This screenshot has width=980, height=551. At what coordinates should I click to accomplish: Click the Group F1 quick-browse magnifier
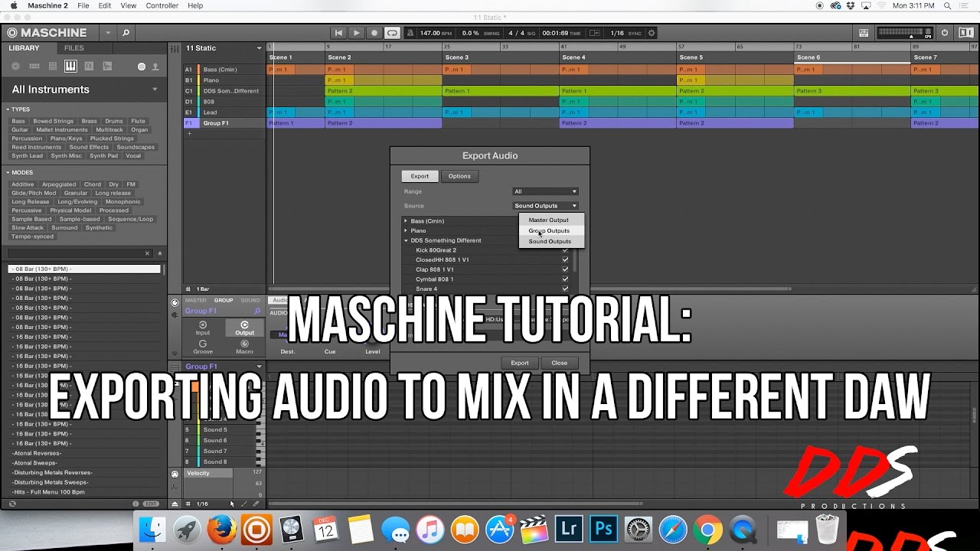257,311
